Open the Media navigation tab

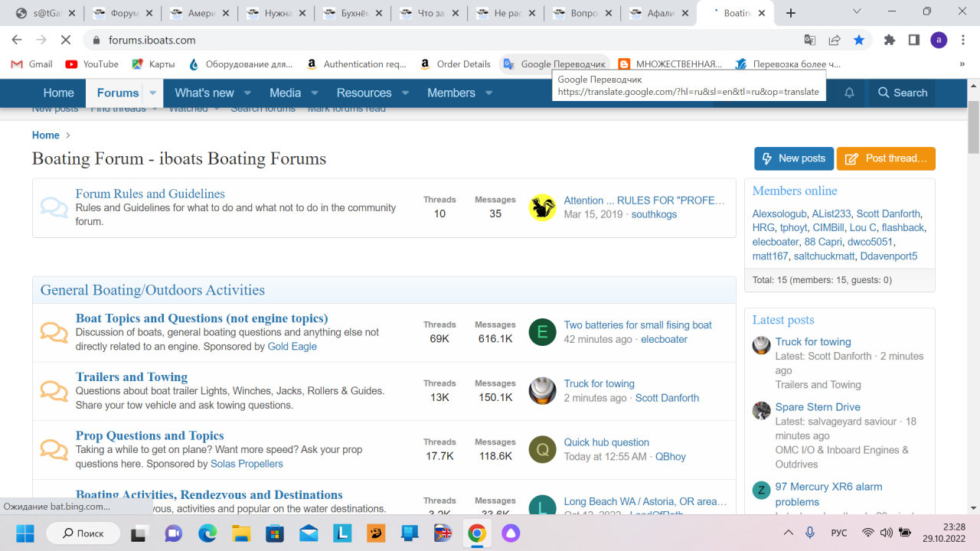[285, 93]
